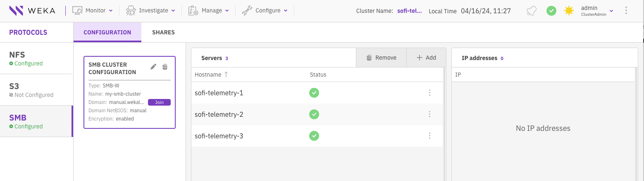This screenshot has height=181, width=644.
Task: Edit SMB cluster configuration with pencil icon
Action: [153, 67]
